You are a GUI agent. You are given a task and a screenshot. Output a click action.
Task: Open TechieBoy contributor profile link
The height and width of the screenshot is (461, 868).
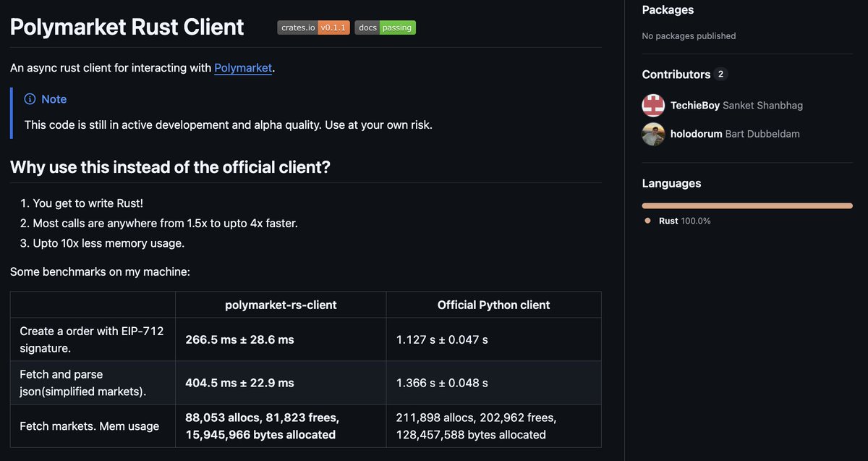[x=695, y=105]
